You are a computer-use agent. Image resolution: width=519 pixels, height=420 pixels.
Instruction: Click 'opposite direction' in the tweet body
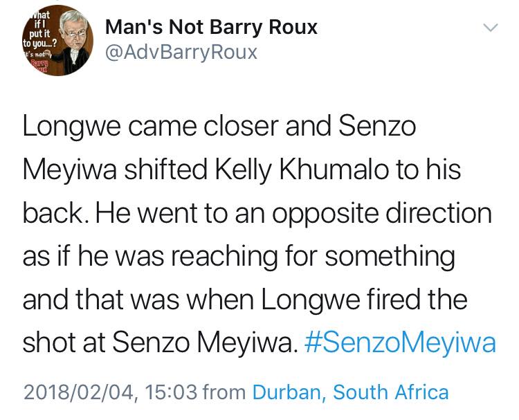point(382,214)
